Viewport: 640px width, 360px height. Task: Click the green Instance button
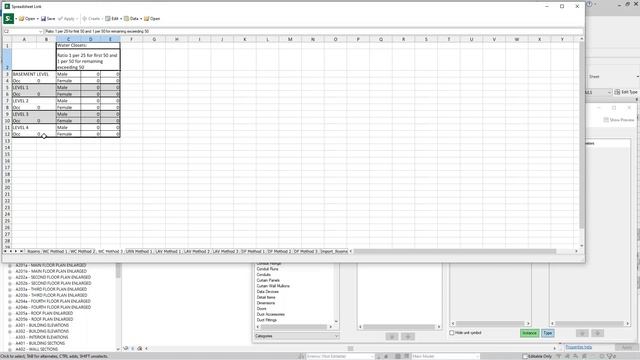[529, 333]
